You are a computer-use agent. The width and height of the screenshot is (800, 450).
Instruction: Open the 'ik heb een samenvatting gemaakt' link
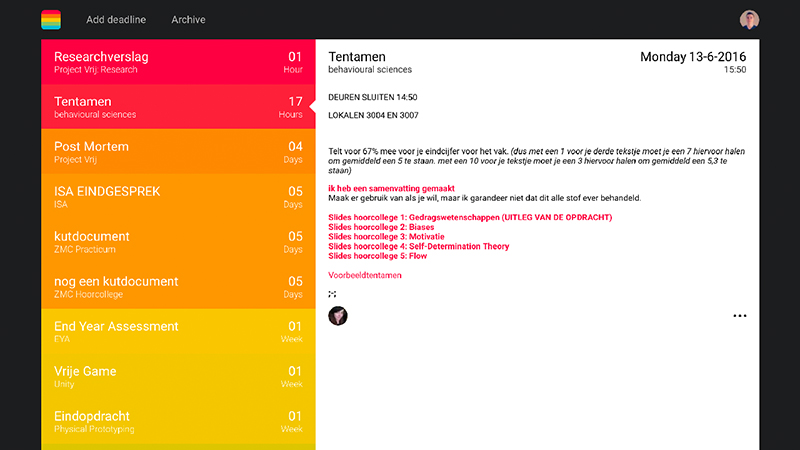click(391, 188)
